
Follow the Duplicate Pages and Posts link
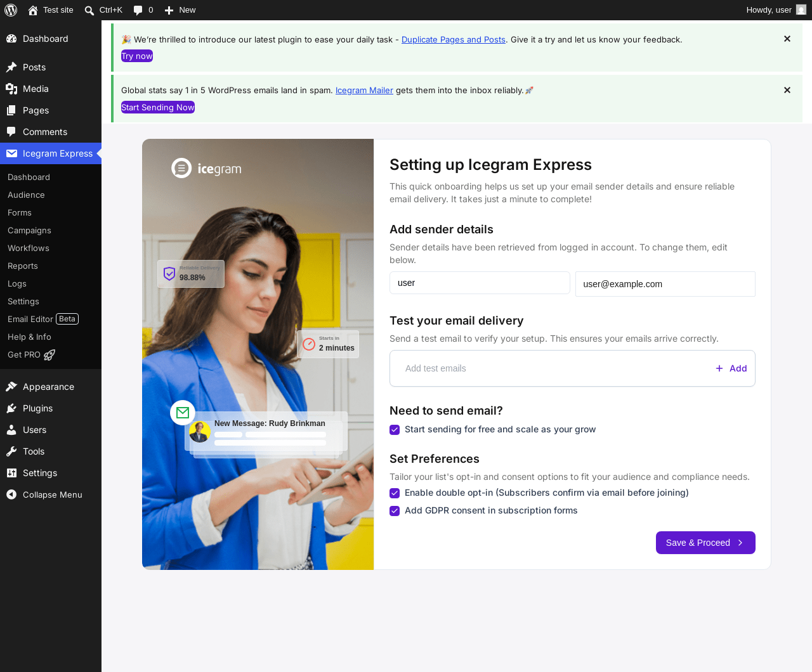(x=454, y=39)
